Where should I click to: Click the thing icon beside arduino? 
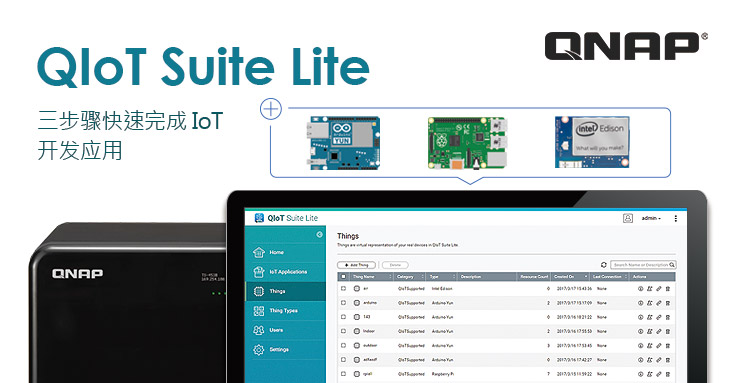point(357,303)
